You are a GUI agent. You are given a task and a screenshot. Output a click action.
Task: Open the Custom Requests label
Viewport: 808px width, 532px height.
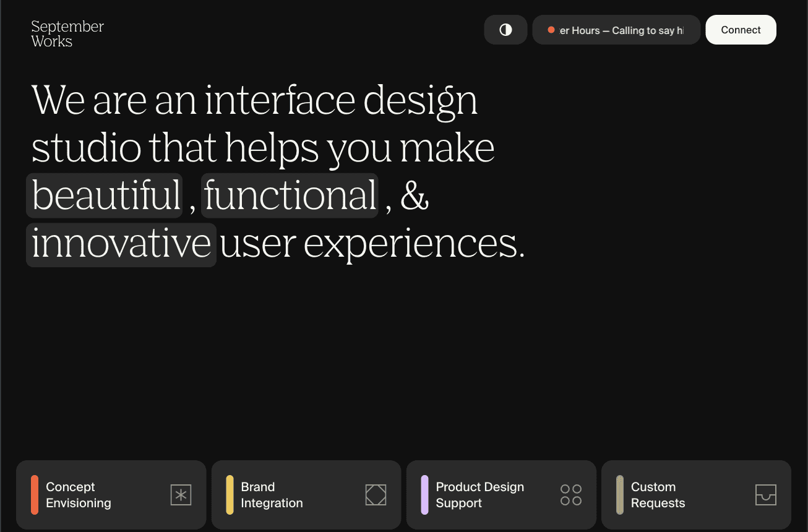[658, 495]
